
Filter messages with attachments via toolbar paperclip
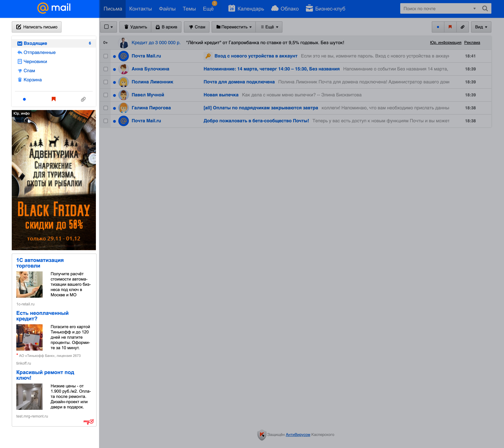[462, 27]
